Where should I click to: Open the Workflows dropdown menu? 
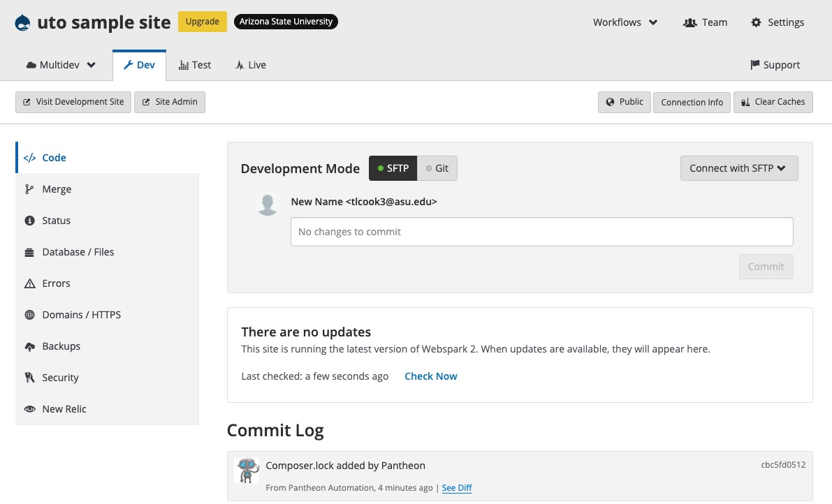coord(625,22)
